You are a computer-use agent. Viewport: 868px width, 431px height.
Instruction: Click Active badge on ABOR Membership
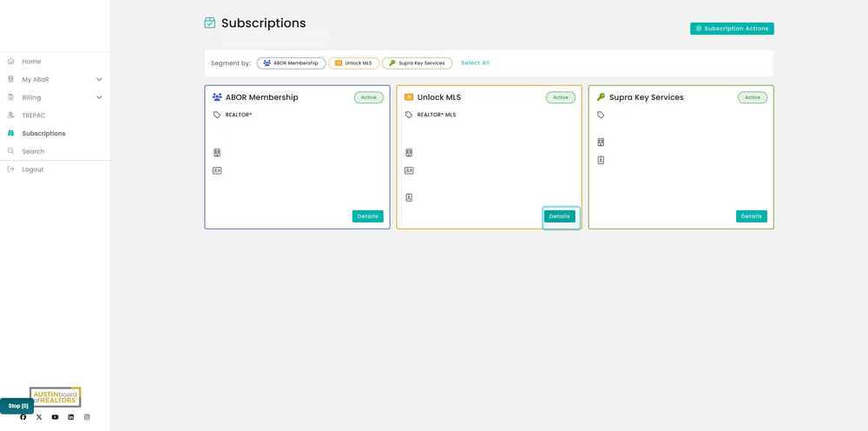coord(369,97)
